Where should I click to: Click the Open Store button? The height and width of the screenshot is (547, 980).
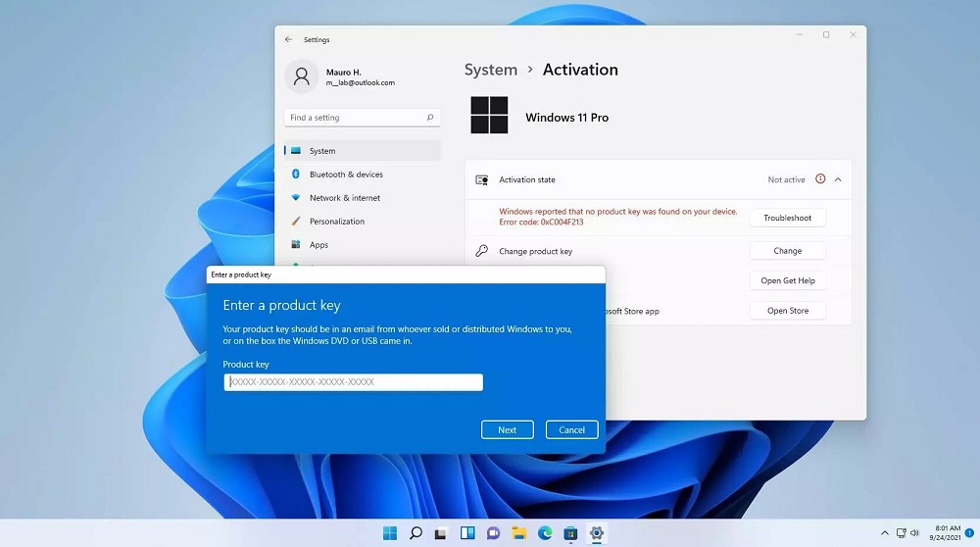(788, 311)
